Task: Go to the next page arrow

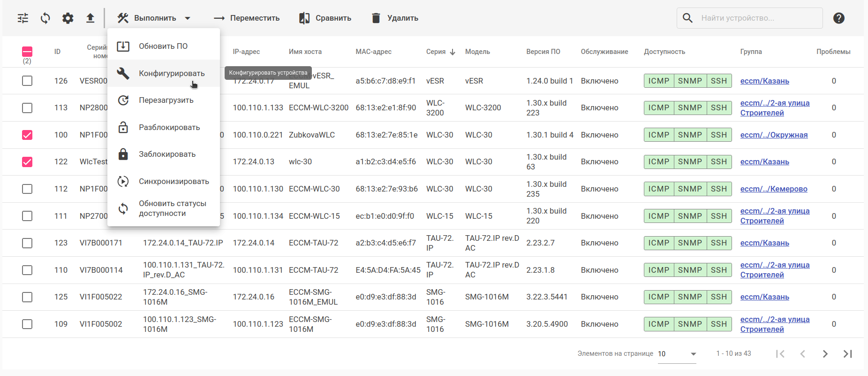Action: [x=825, y=354]
